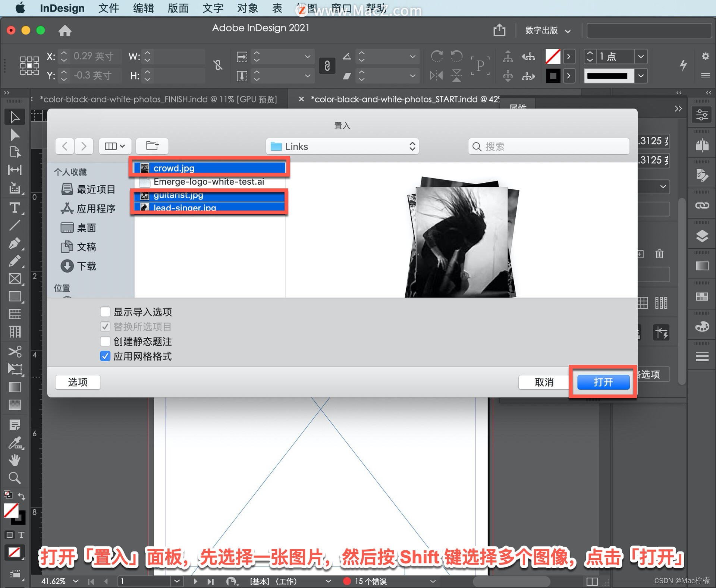Viewport: 716px width, 588px height.
Task: Select the Gap tool
Action: [15, 170]
